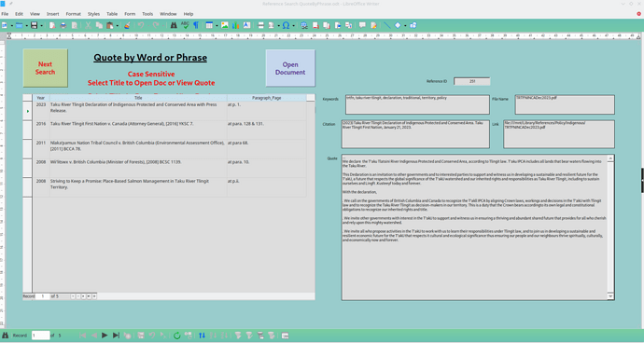Insert special character Omega icon
644x343 pixels.
(x=286, y=25)
